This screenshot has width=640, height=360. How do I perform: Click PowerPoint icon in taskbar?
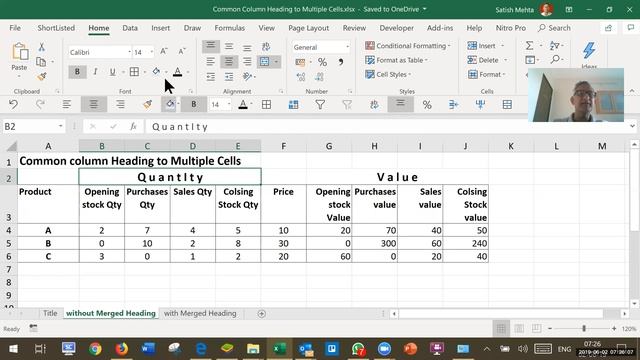tap(410, 349)
